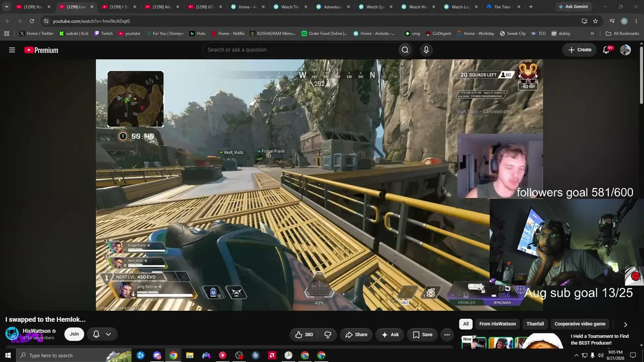644x362 pixels.
Task: Open the All Bookmarks folder
Action: point(622,34)
